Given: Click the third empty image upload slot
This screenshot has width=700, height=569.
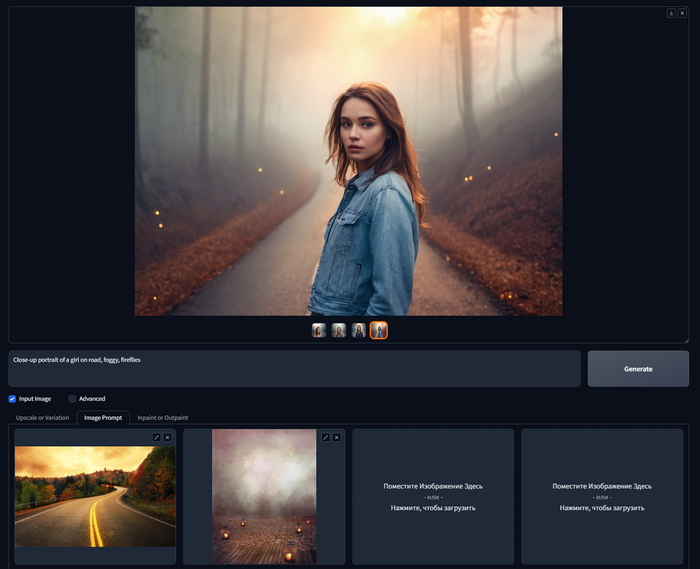Looking at the screenshot, I should pos(433,497).
